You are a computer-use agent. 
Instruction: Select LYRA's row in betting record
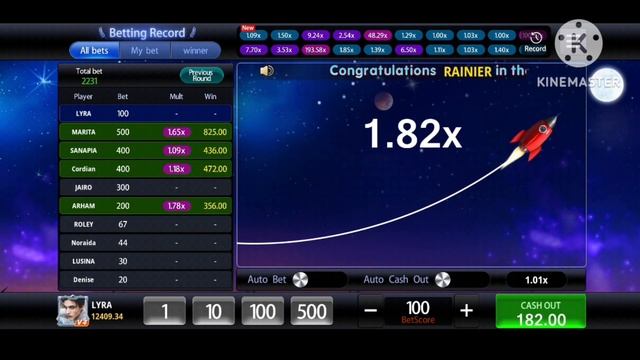click(x=146, y=113)
